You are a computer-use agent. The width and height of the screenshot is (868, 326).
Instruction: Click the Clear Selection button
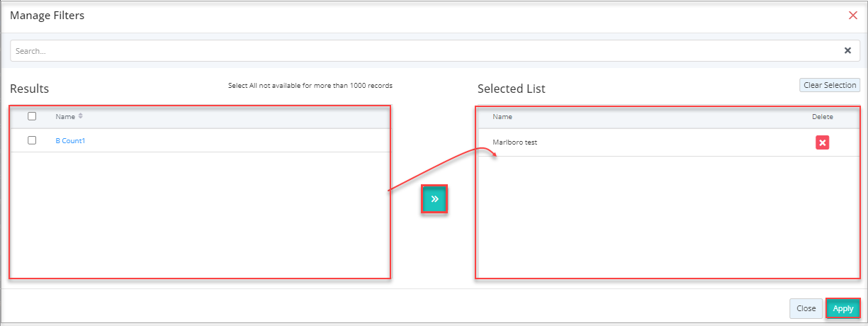click(x=830, y=85)
